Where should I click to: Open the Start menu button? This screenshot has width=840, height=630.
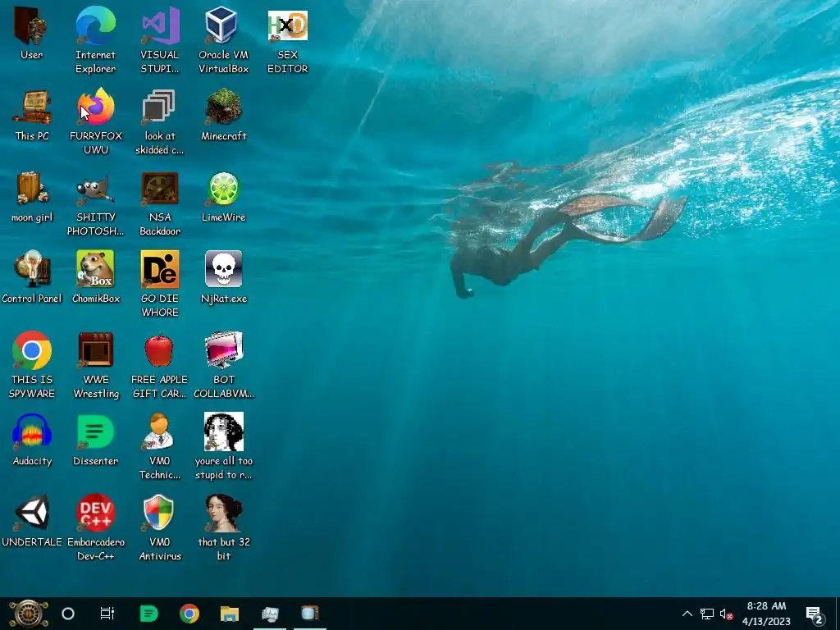point(28,614)
